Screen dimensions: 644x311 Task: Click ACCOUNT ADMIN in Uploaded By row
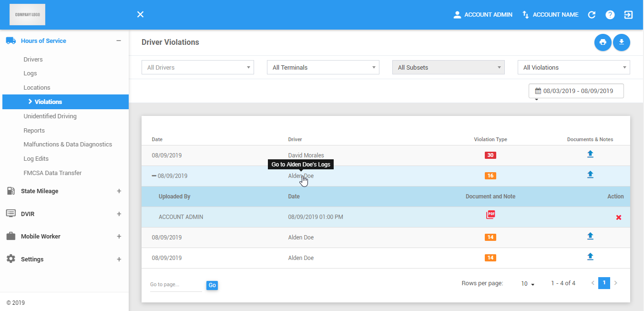[x=181, y=217]
